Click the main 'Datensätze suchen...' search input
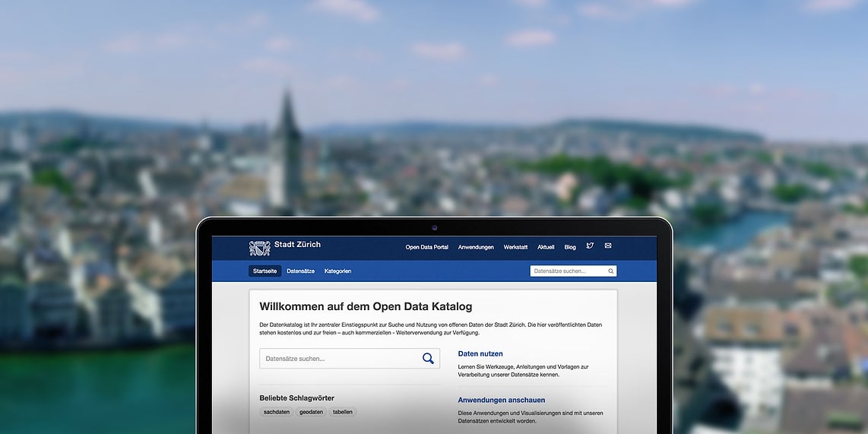The image size is (868, 434). coord(338,359)
